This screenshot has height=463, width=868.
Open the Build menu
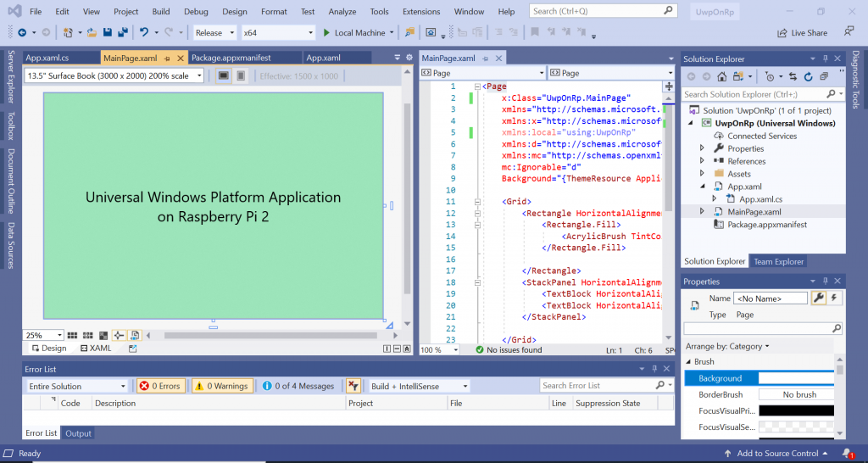coord(161,11)
